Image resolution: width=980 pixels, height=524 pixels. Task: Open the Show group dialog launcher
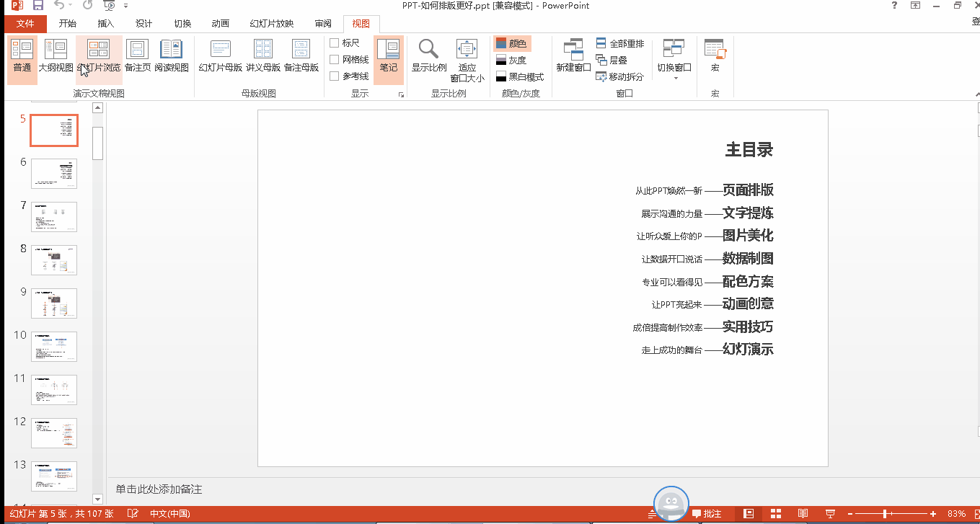401,94
